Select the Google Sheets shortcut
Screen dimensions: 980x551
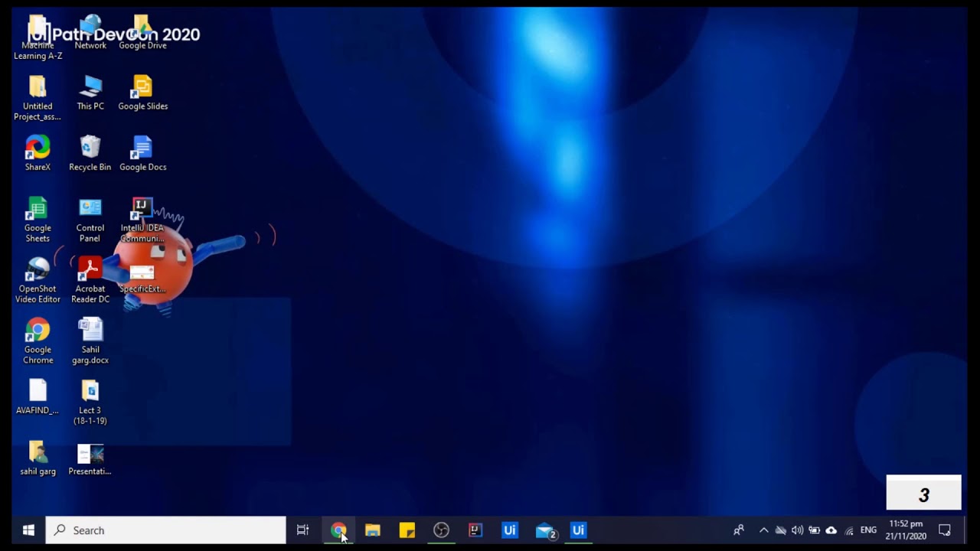click(x=38, y=220)
